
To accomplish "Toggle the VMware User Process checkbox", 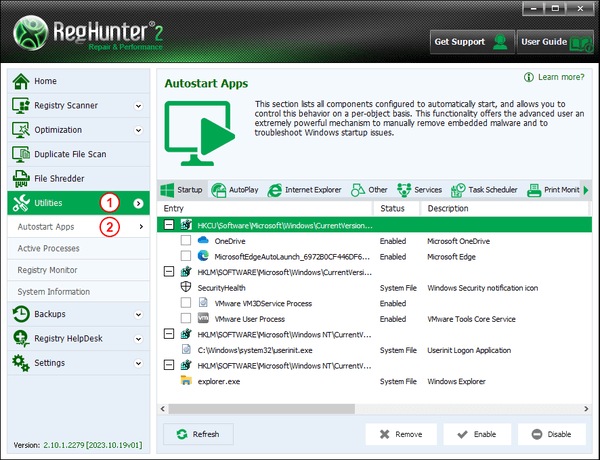I will (x=186, y=318).
